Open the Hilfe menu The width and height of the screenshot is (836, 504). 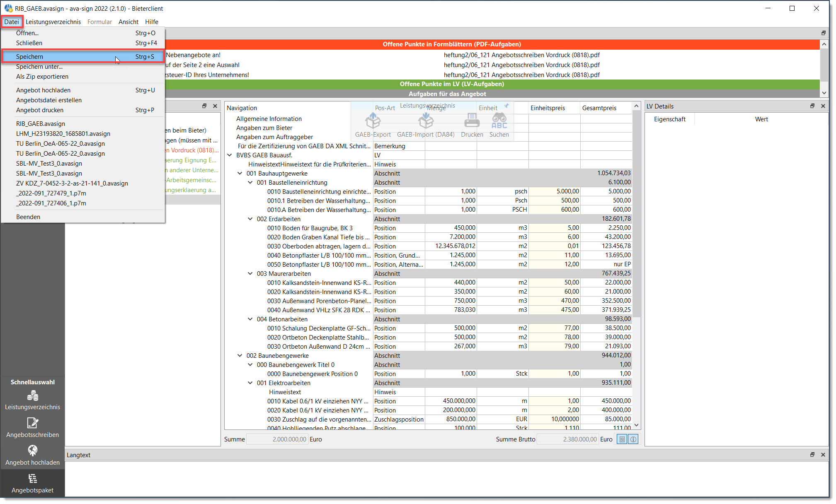pos(152,22)
